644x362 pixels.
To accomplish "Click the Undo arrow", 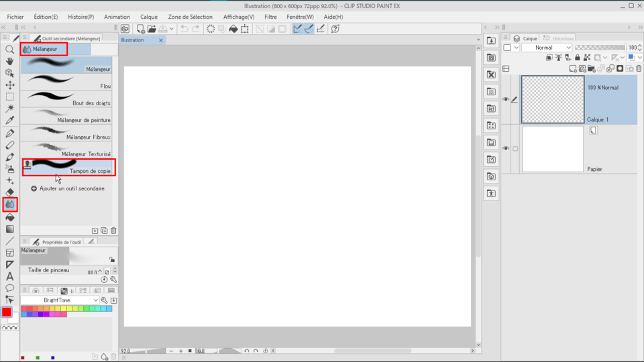I will click(x=184, y=29).
